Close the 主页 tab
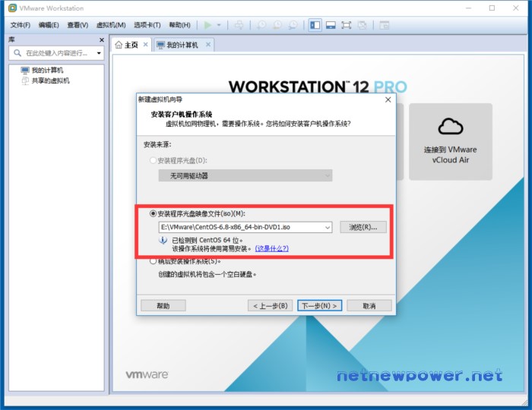The image size is (532, 410). point(146,44)
